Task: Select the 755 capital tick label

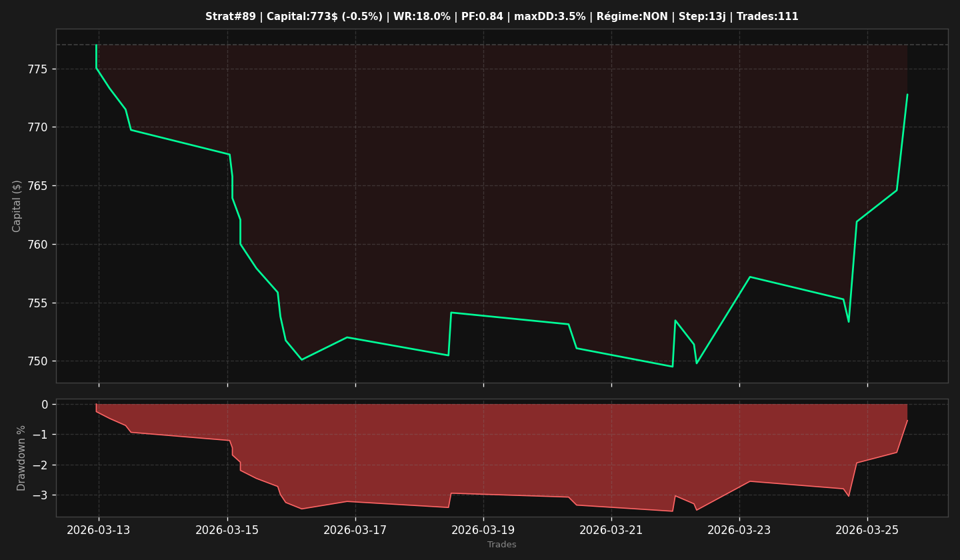Action: tap(38, 303)
